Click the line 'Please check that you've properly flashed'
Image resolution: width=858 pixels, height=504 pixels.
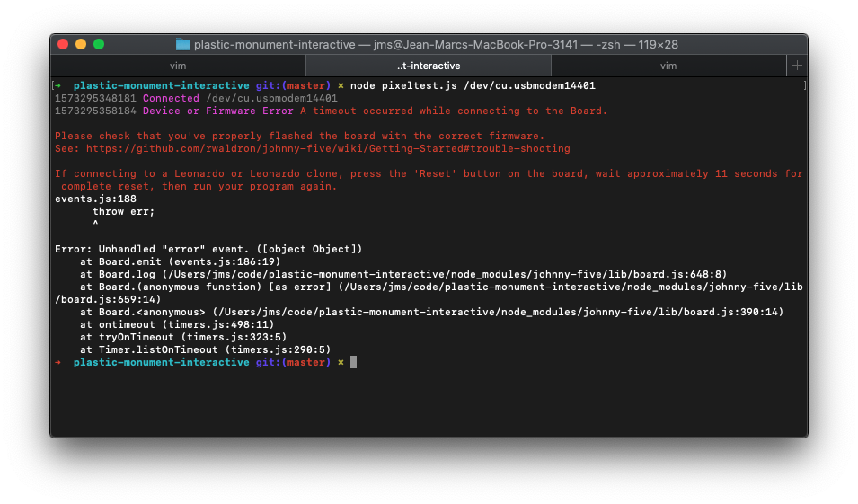point(299,136)
